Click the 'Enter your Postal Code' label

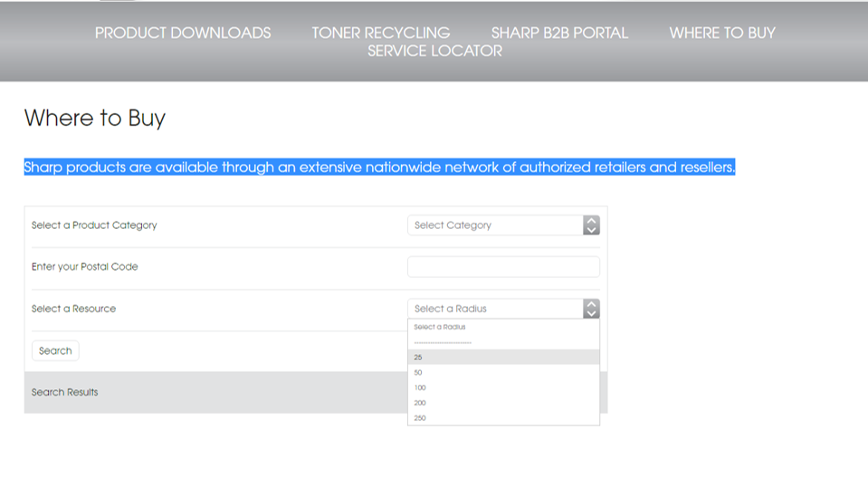(x=85, y=267)
